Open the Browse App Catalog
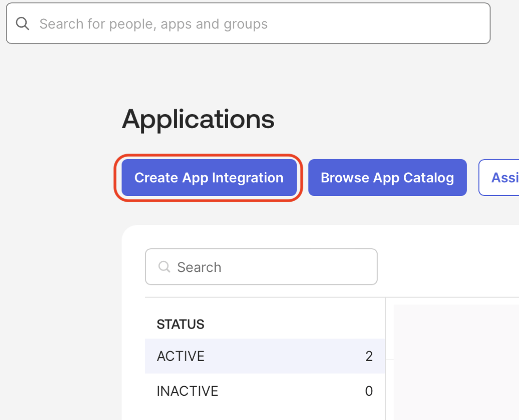This screenshot has height=420, width=519. [387, 178]
